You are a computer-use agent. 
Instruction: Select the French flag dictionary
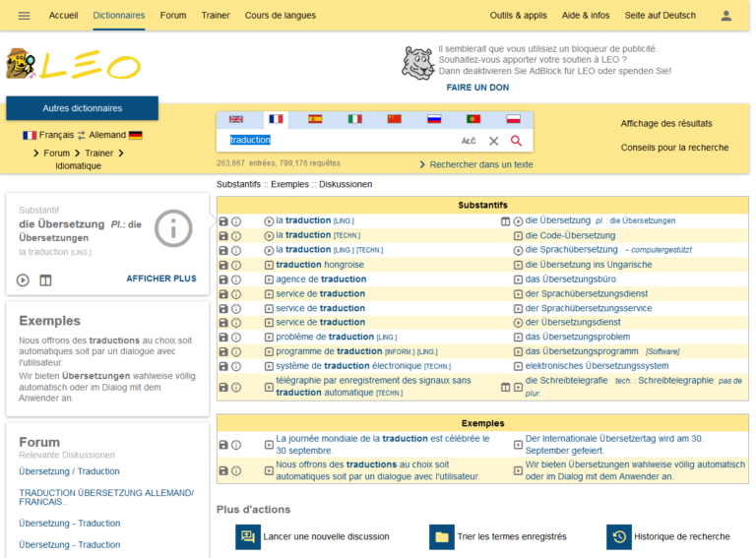(x=276, y=119)
